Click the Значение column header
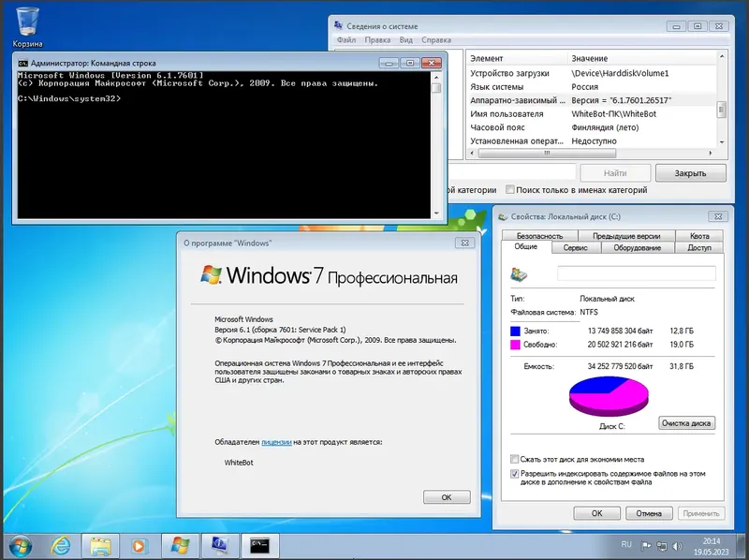Screen dimensions: 749x560 coord(642,58)
